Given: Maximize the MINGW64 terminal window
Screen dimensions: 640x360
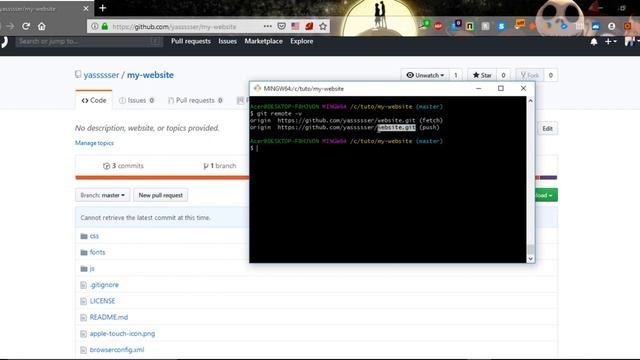Looking at the screenshot, I should point(501,88).
